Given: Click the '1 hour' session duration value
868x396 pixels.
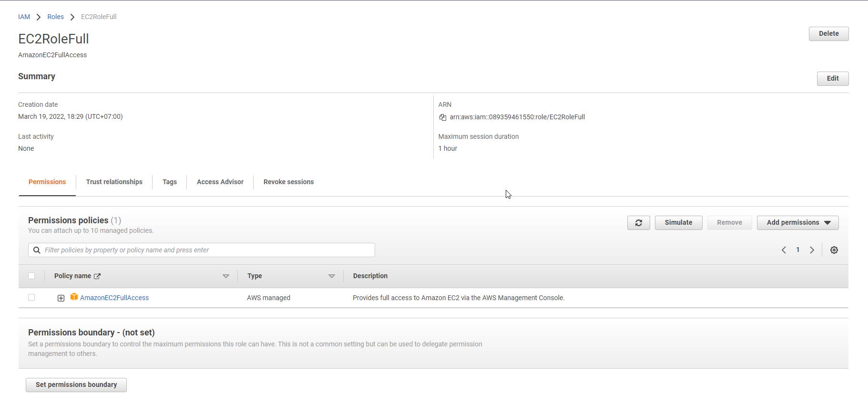Looking at the screenshot, I should click(448, 148).
